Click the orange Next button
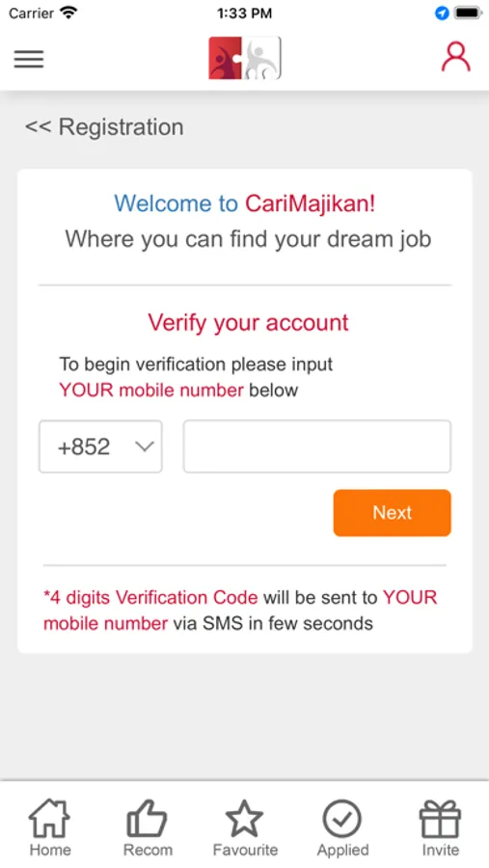The width and height of the screenshot is (489, 868). [393, 513]
